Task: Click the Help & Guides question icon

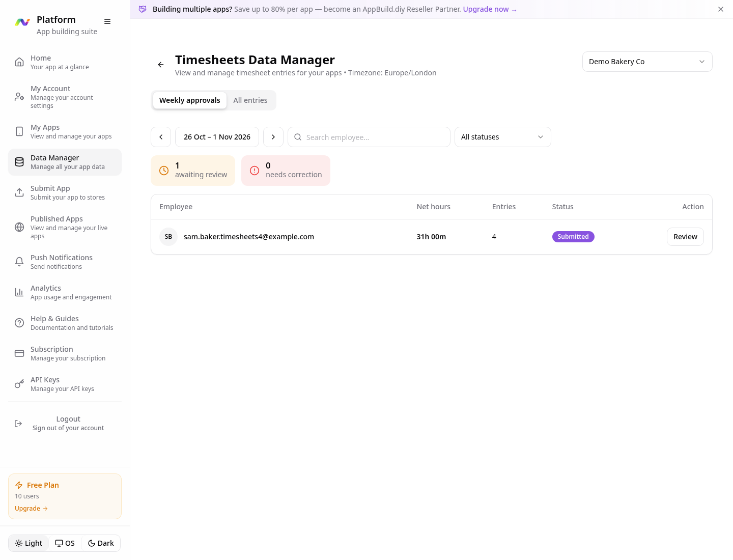Action: pos(19,323)
